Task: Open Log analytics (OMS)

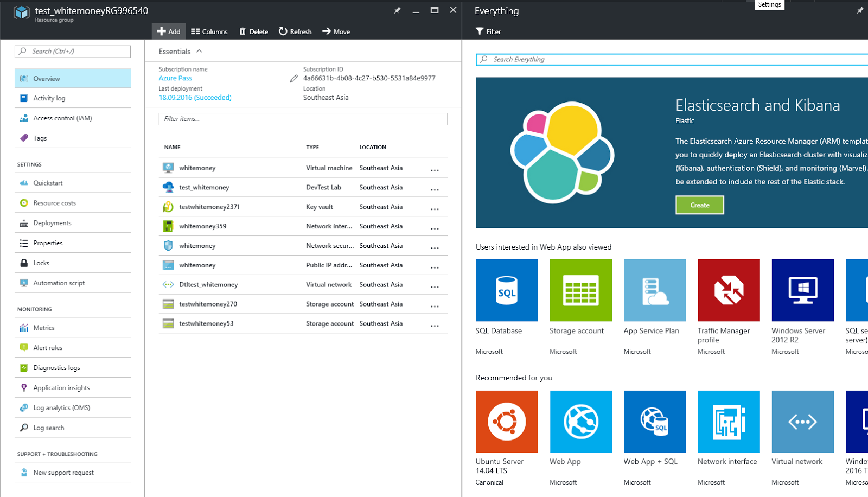Action: (73, 408)
